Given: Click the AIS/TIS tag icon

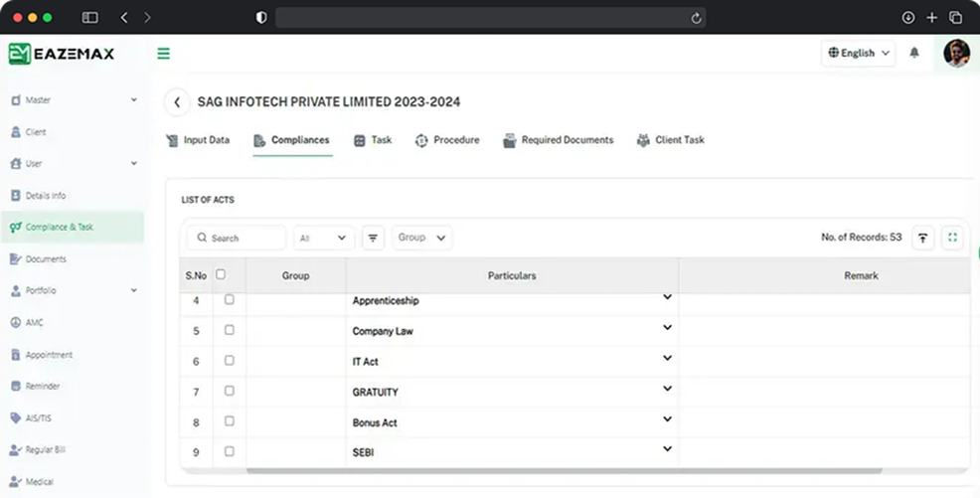Looking at the screenshot, I should 16,418.
